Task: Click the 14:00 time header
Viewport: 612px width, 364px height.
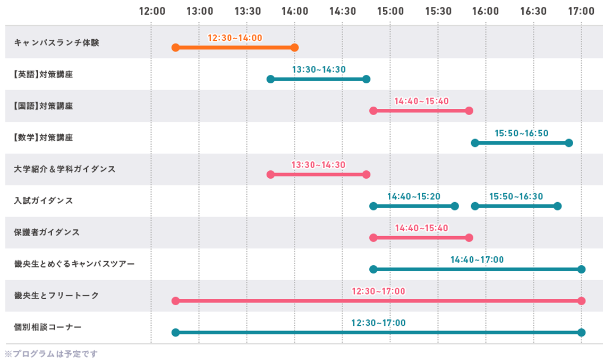Action: [294, 11]
